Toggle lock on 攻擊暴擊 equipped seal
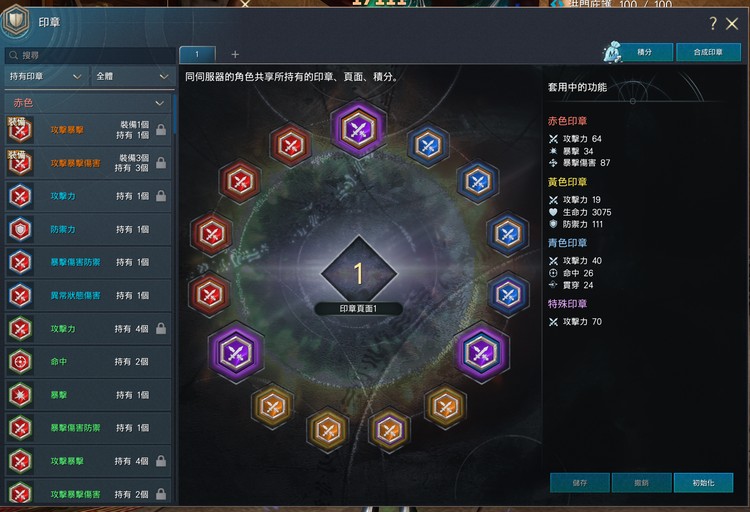 coord(161,129)
